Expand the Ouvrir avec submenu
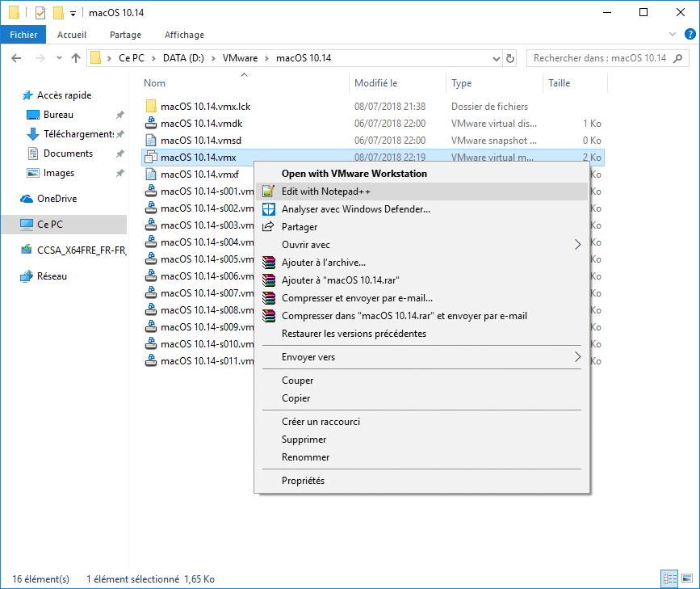 [422, 245]
